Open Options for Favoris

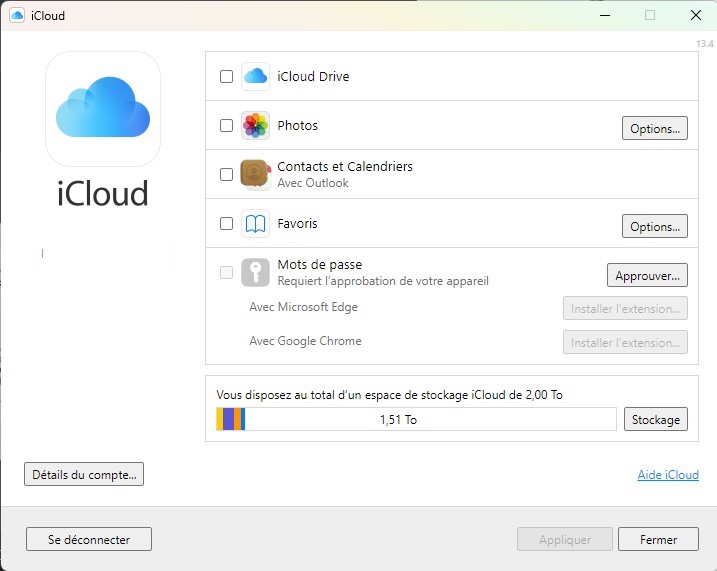coord(654,226)
